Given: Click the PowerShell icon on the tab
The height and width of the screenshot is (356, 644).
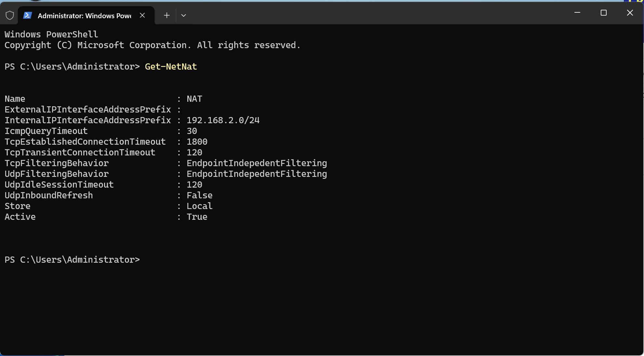Looking at the screenshot, I should point(28,15).
